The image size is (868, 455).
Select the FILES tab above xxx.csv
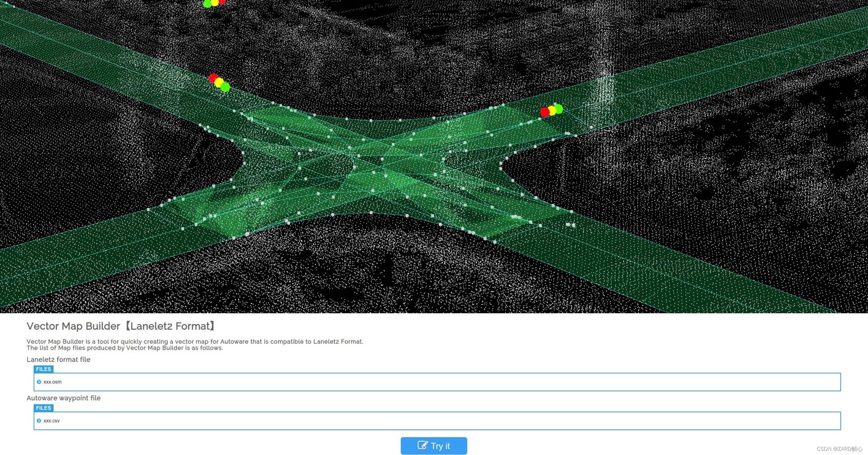(44, 408)
